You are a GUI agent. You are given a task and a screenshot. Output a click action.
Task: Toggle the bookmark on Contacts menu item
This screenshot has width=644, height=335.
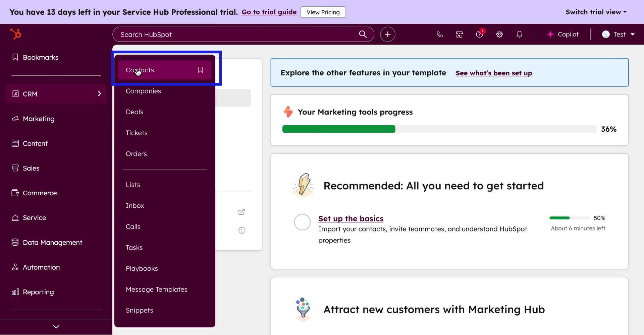(x=200, y=70)
